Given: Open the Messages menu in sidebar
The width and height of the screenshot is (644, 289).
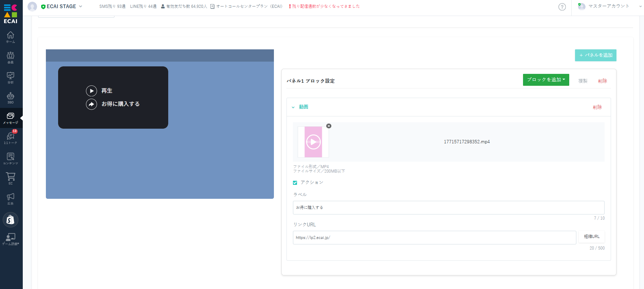Looking at the screenshot, I should coord(11,118).
